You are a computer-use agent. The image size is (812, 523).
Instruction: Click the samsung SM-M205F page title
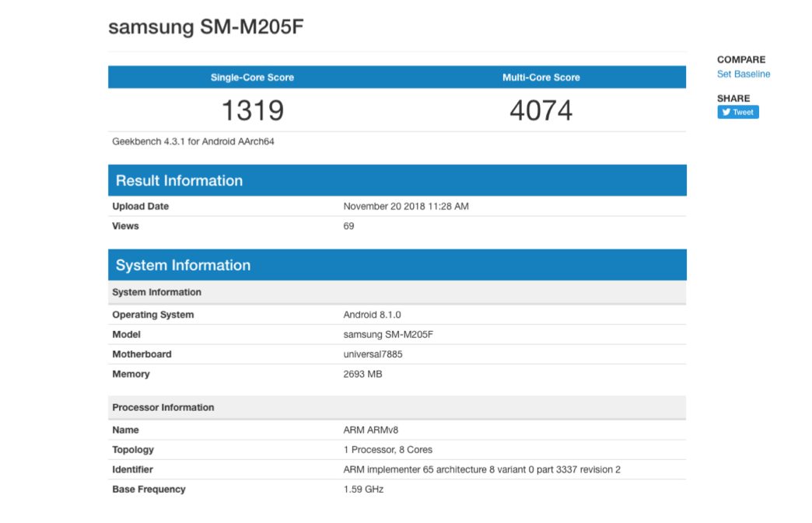(205, 26)
